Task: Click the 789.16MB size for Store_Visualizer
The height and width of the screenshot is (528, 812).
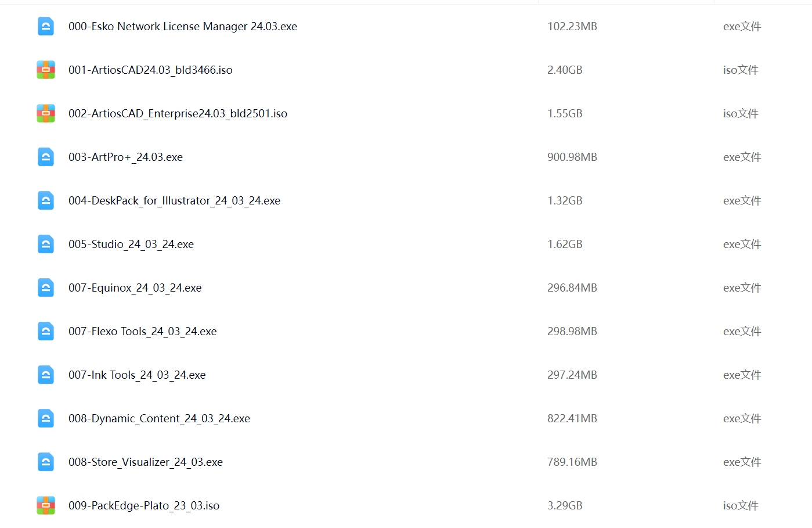Action: (572, 462)
